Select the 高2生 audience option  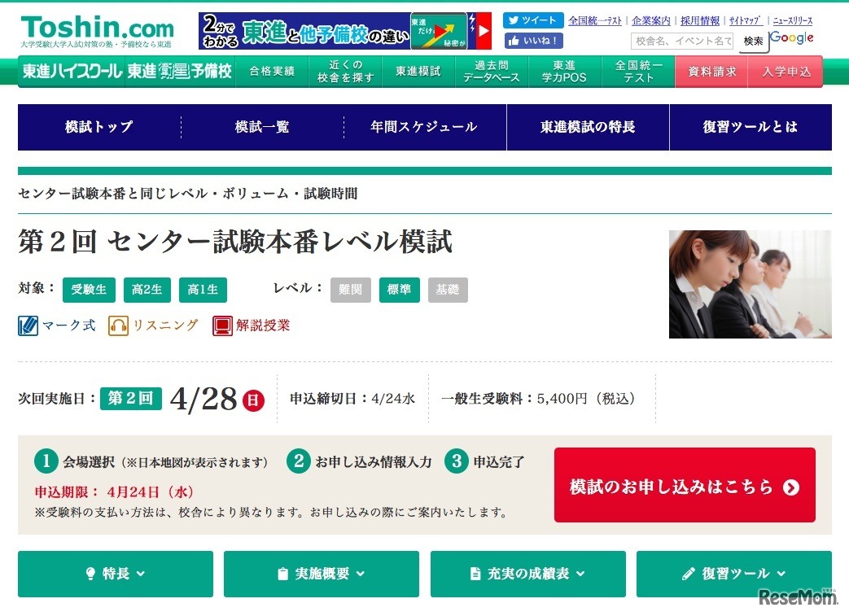tap(147, 289)
